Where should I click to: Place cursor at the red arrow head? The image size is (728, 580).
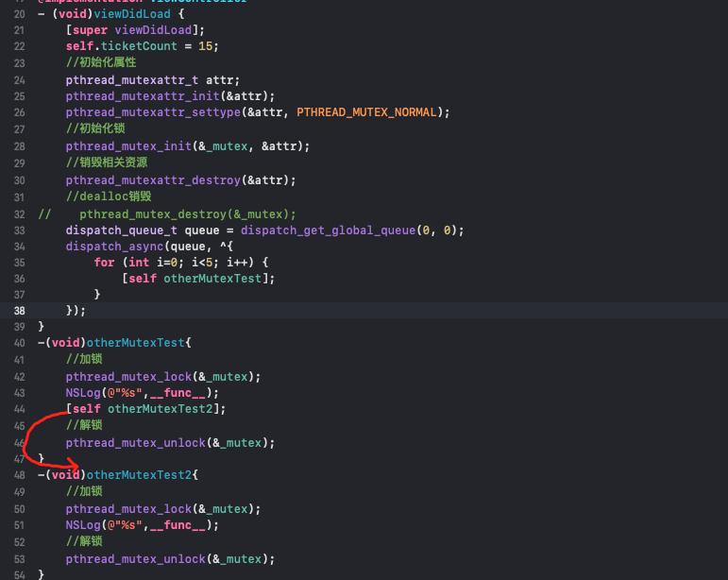pyautogui.click(x=75, y=465)
